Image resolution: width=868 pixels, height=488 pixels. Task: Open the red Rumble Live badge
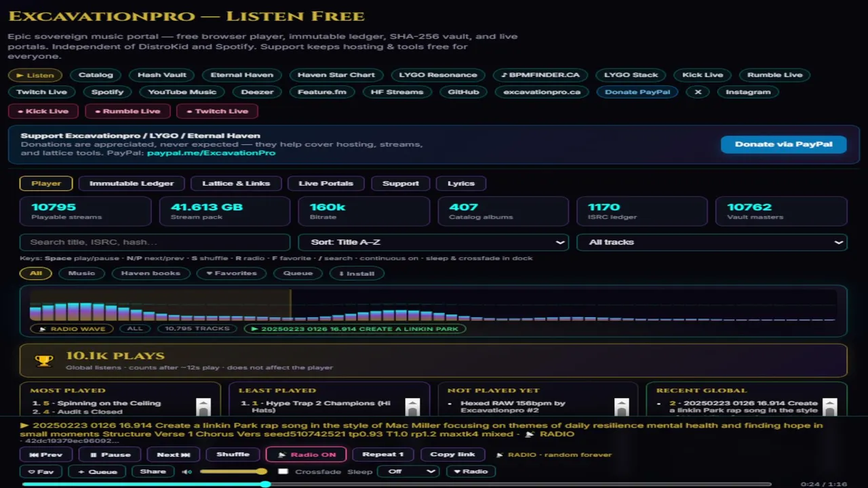click(x=127, y=111)
